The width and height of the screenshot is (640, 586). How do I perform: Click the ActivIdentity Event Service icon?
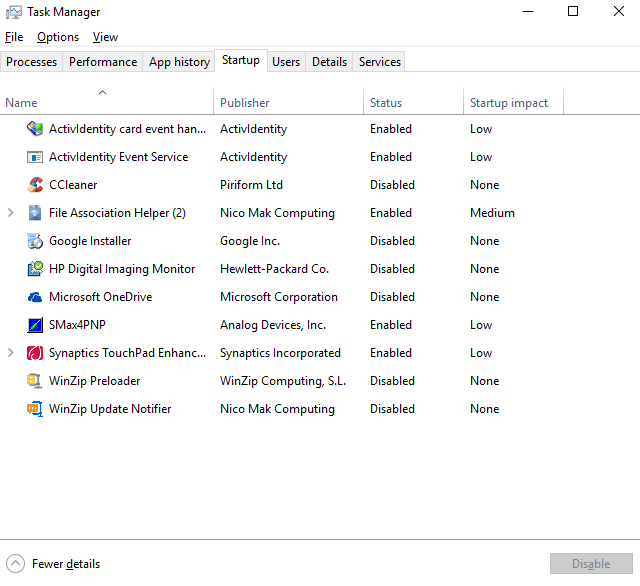click(35, 157)
